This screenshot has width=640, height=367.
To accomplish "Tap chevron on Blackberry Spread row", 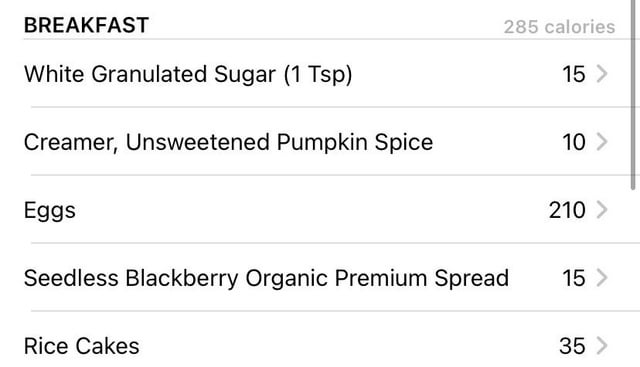I will pos(602,278).
